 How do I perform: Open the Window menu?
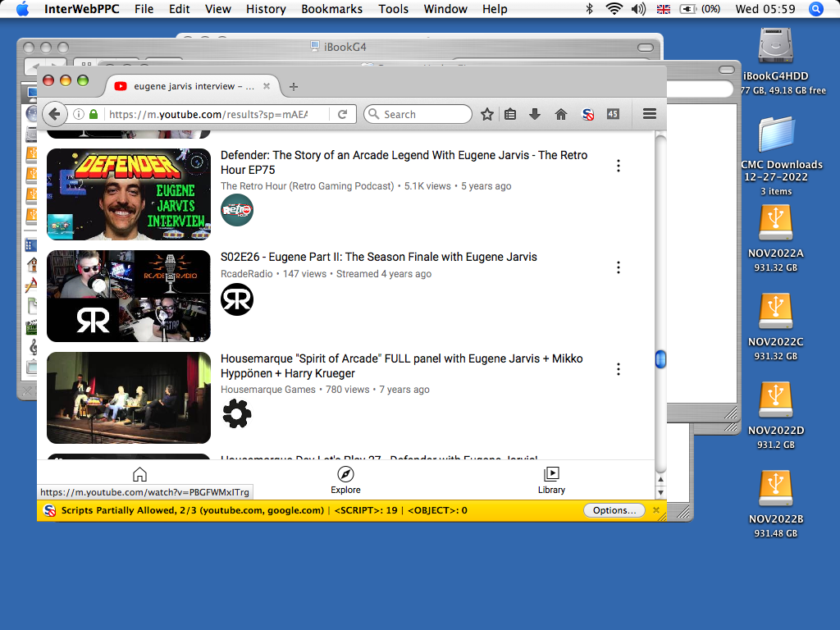445,9
